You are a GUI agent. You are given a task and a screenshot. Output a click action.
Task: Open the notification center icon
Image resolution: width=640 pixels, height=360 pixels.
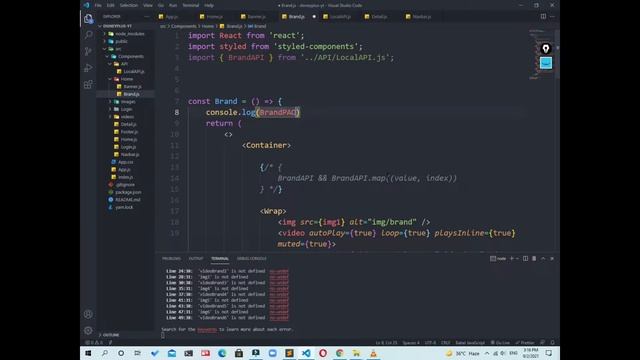(549, 353)
